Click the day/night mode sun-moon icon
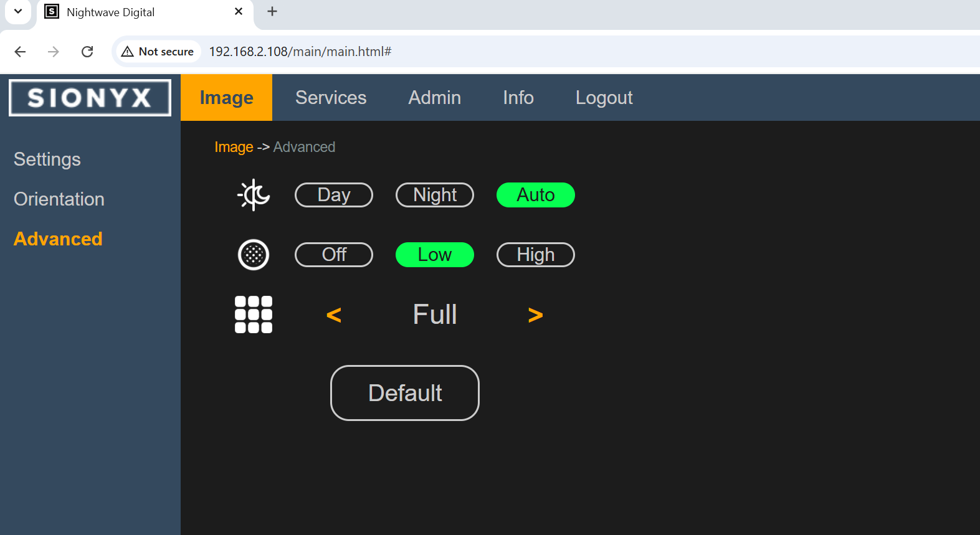 click(x=254, y=195)
